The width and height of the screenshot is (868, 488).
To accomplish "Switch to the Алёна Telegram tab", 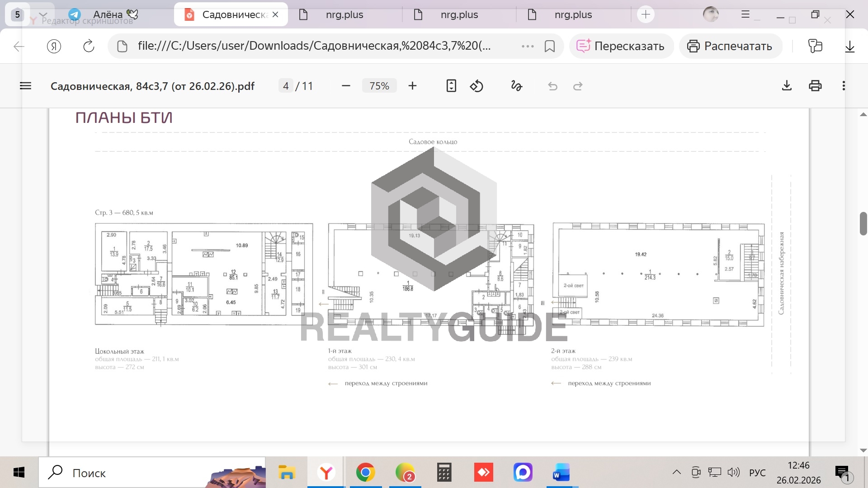I will click(108, 14).
